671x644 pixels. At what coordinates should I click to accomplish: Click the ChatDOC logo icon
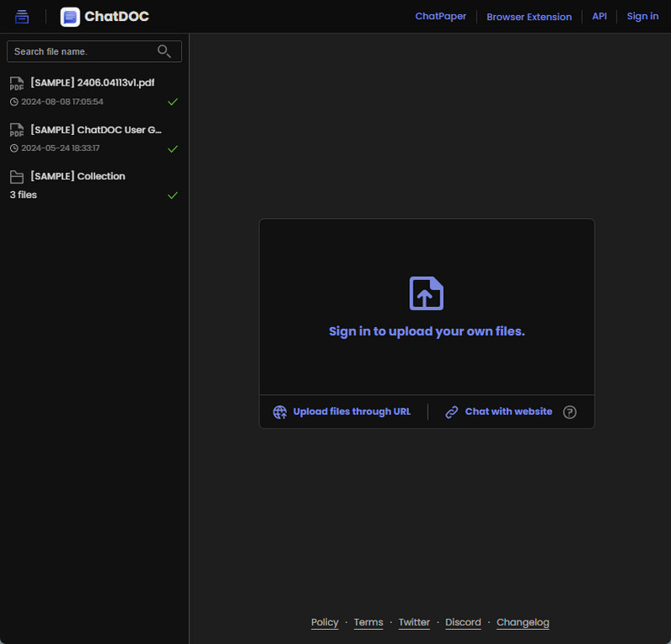[x=70, y=17]
